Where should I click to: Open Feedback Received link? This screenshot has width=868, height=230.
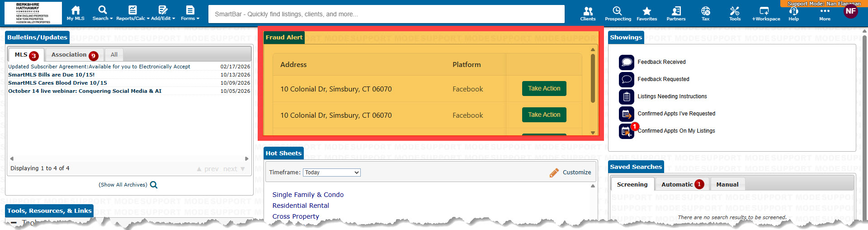[661, 62]
